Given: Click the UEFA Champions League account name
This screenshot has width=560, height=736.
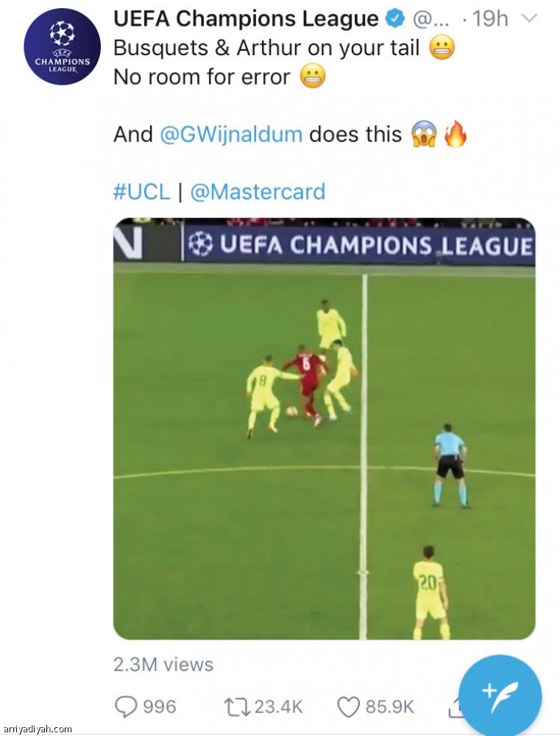Looking at the screenshot, I should pyautogui.click(x=246, y=19).
